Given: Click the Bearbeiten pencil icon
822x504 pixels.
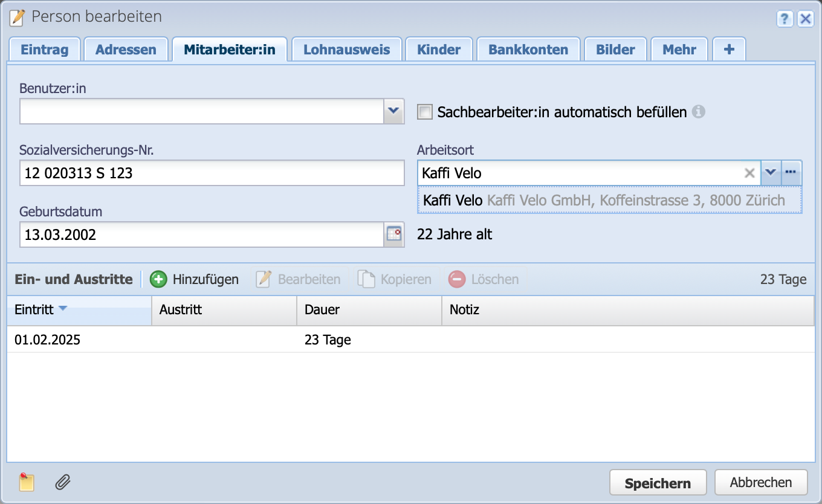Looking at the screenshot, I should (x=262, y=279).
